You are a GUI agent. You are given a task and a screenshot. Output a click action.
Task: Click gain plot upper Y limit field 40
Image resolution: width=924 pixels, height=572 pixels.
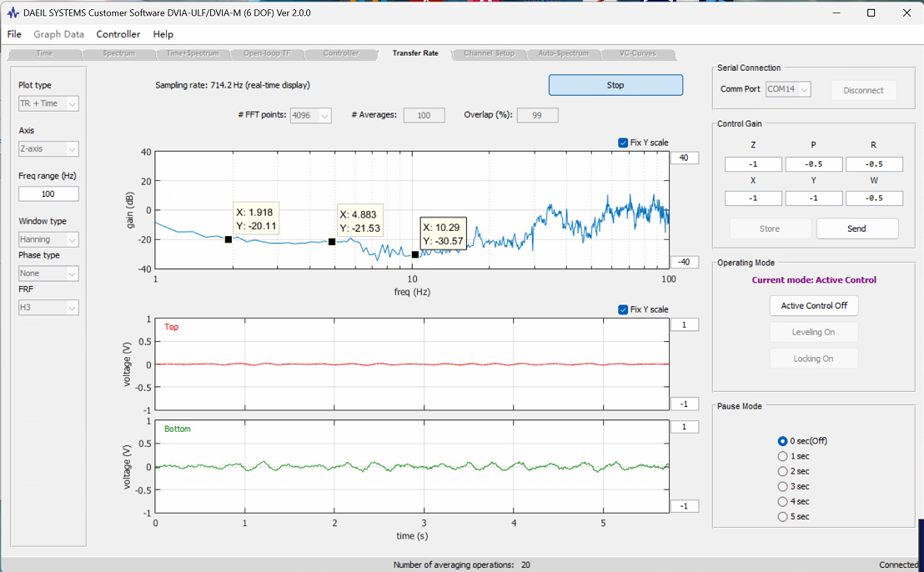click(685, 158)
